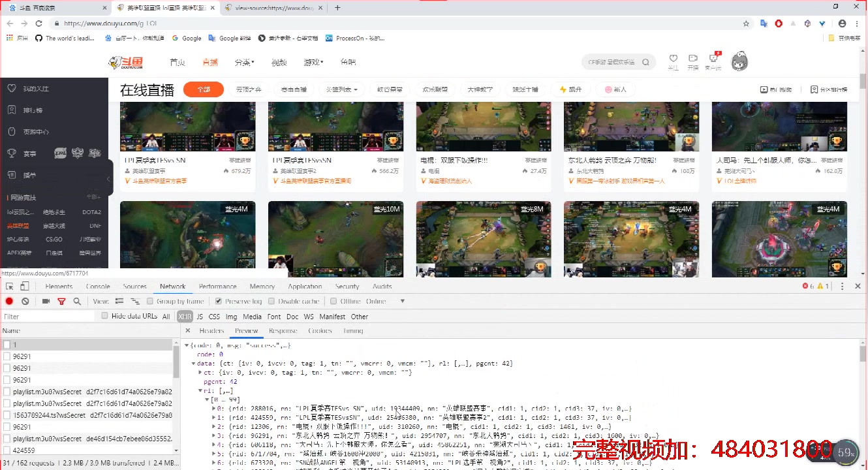Reload the page with the refresh button
The width and height of the screenshot is (868, 470).
click(39, 23)
